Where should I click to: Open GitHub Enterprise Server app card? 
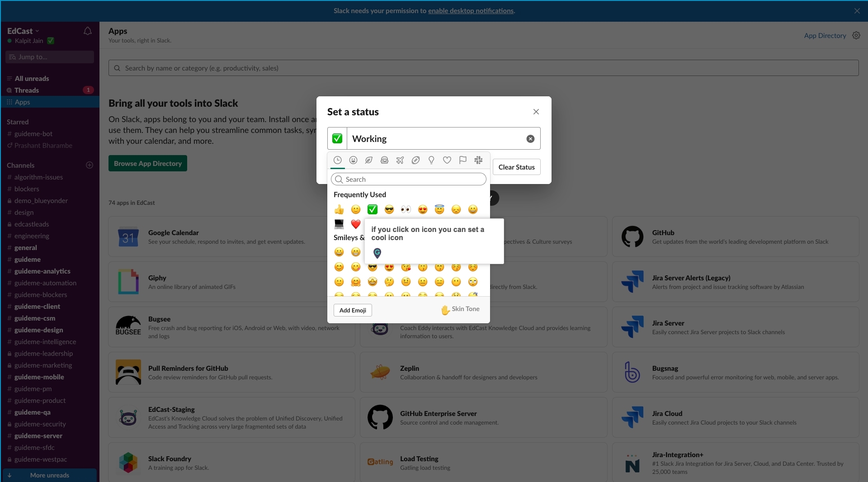483,417
